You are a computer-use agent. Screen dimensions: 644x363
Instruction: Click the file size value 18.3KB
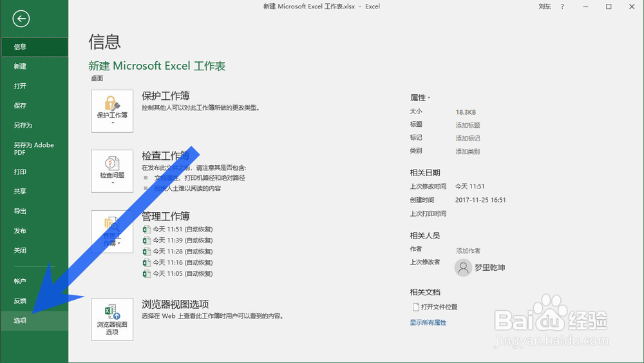coord(466,112)
